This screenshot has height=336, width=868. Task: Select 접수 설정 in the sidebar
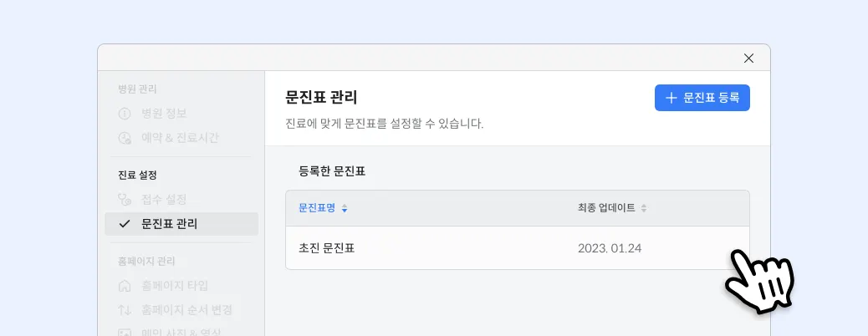coord(164,200)
